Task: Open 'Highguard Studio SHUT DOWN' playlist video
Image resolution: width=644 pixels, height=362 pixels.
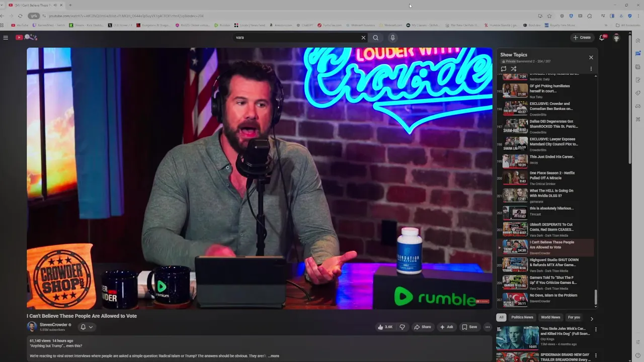Action: [x=545, y=265]
